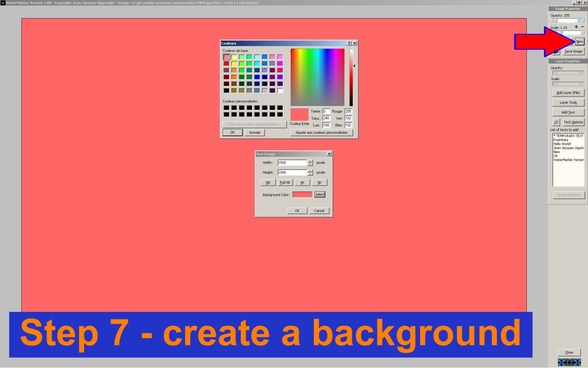Click the gear icon beside Text Options
Viewport: 588px width, 368px height.
(556, 122)
